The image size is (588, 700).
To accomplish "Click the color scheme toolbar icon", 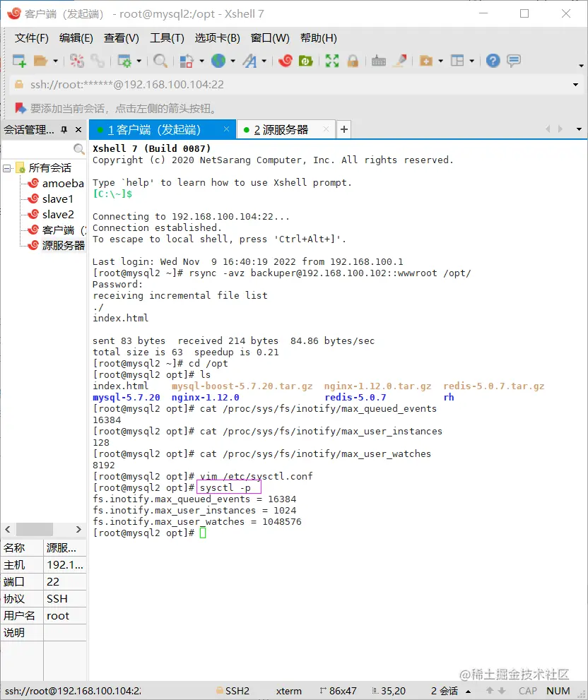I will [187, 61].
